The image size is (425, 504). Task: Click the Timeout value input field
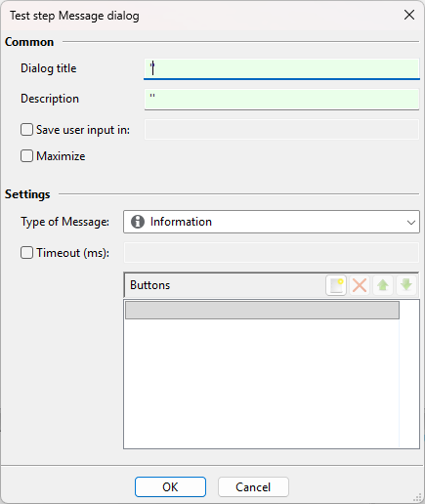(x=272, y=252)
